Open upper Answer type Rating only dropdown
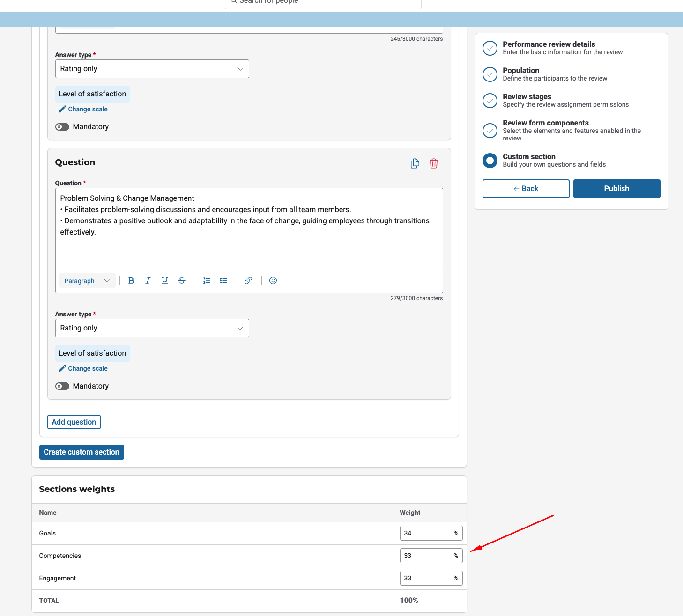 [152, 69]
